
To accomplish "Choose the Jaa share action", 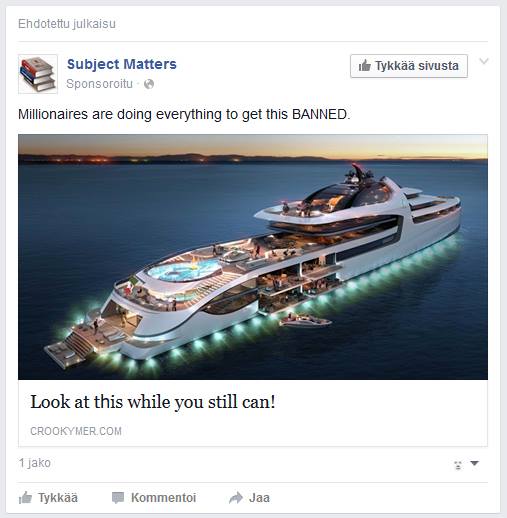I will pyautogui.click(x=259, y=498).
